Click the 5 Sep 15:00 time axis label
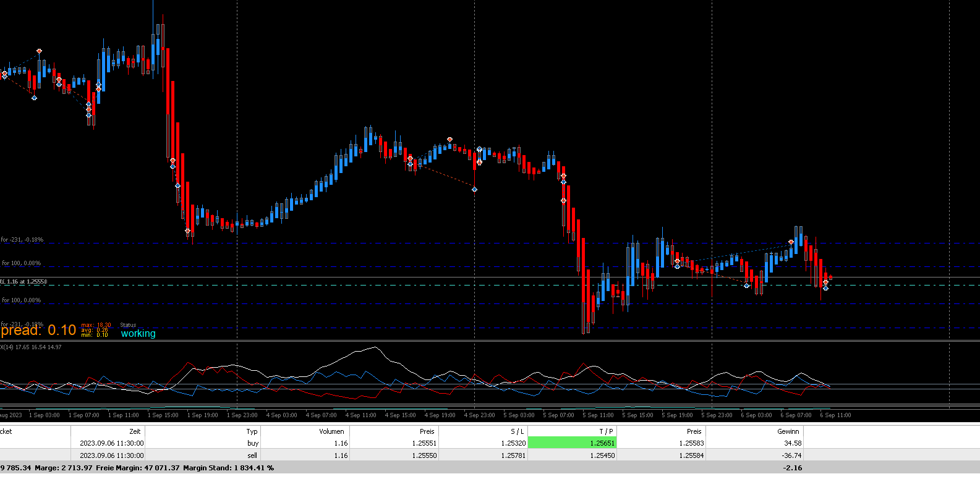980x487 pixels. pyautogui.click(x=637, y=415)
